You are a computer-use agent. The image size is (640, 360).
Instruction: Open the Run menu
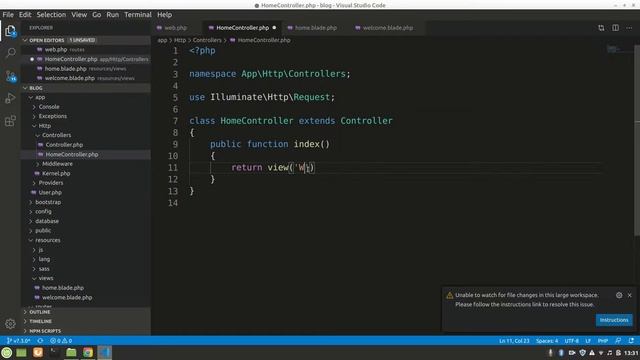coord(112,15)
